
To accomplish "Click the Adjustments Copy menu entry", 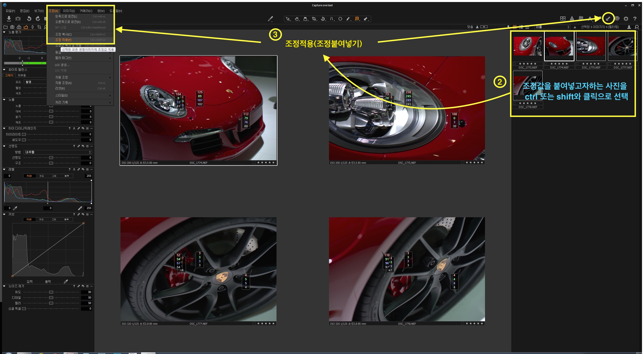I will [63, 34].
